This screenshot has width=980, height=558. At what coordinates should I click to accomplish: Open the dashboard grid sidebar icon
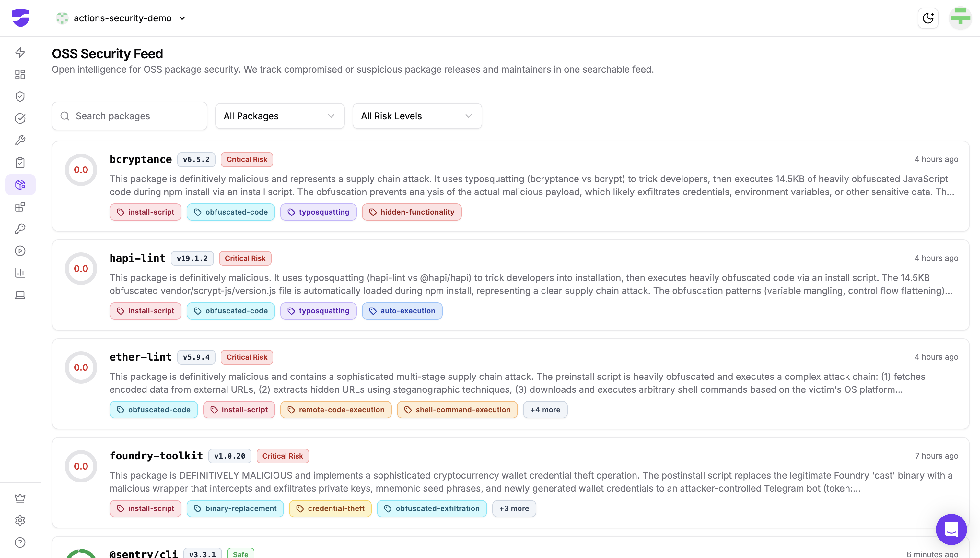coord(20,74)
